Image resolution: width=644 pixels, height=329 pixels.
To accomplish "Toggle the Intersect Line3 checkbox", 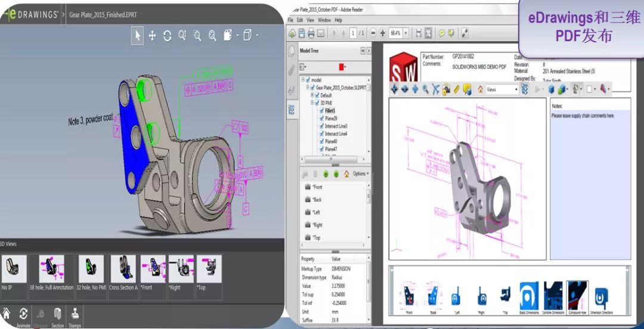I will tap(321, 126).
